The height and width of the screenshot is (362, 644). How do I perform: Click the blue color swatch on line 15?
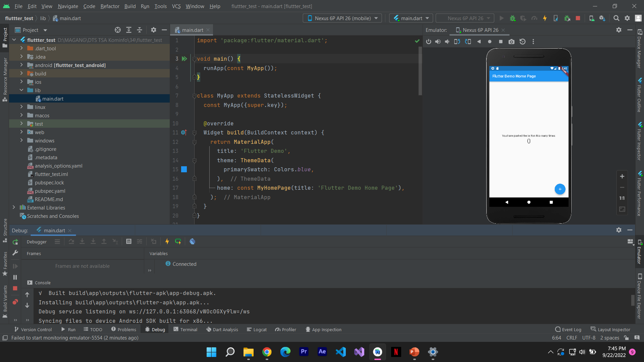point(184,170)
